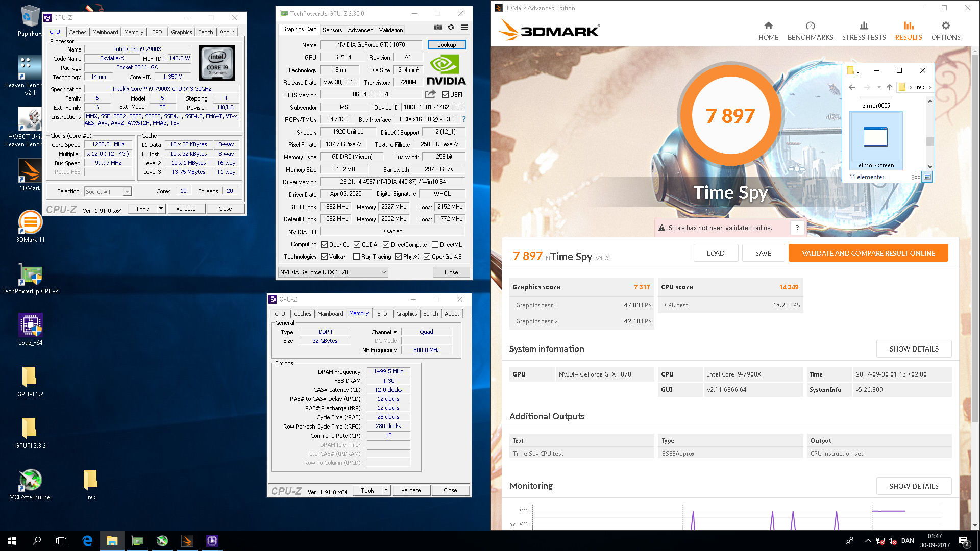Open 3DMark RESULTS section

coord(909,31)
